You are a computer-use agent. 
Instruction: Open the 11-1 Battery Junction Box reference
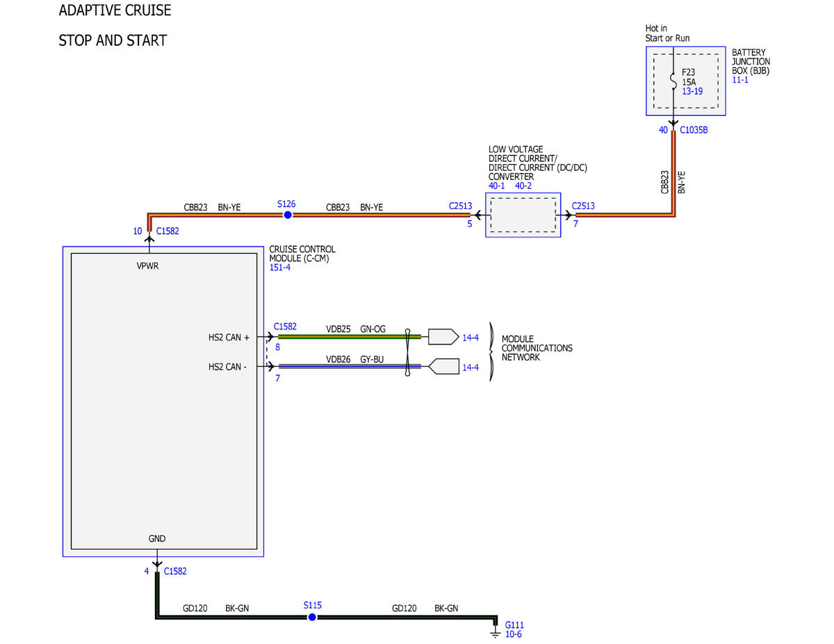click(x=740, y=80)
